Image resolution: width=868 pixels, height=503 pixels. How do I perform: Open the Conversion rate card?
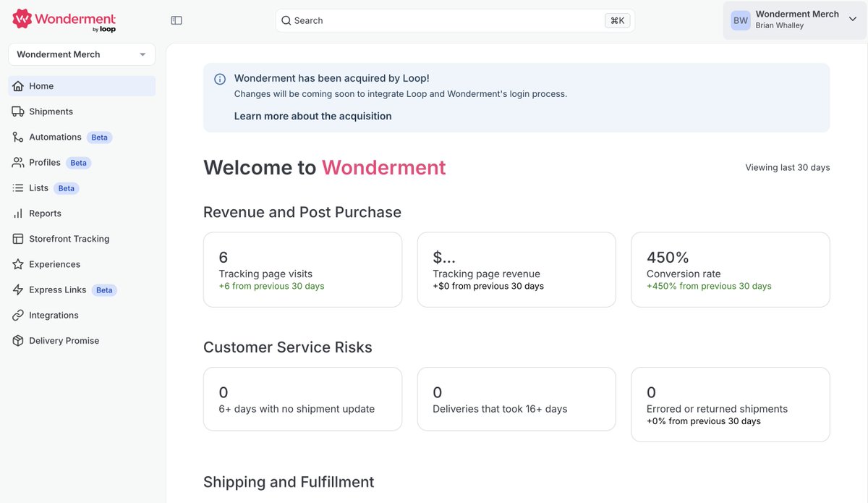pos(730,269)
